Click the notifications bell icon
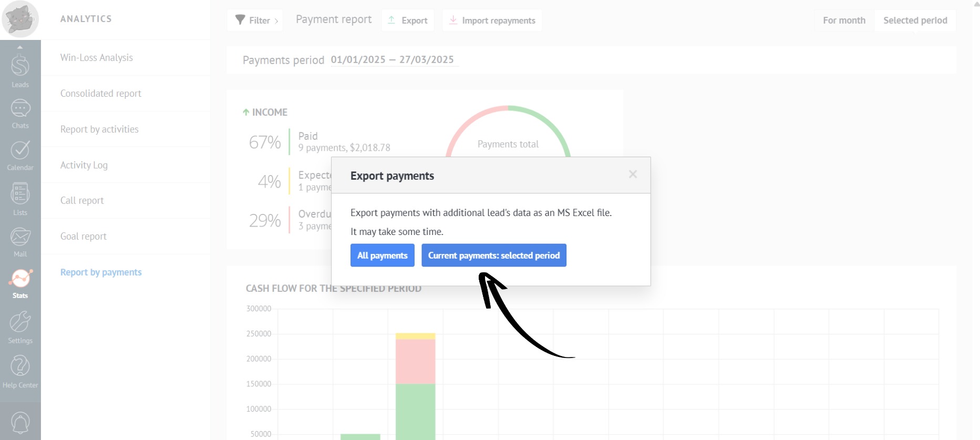This screenshot has height=440, width=980. [x=20, y=423]
